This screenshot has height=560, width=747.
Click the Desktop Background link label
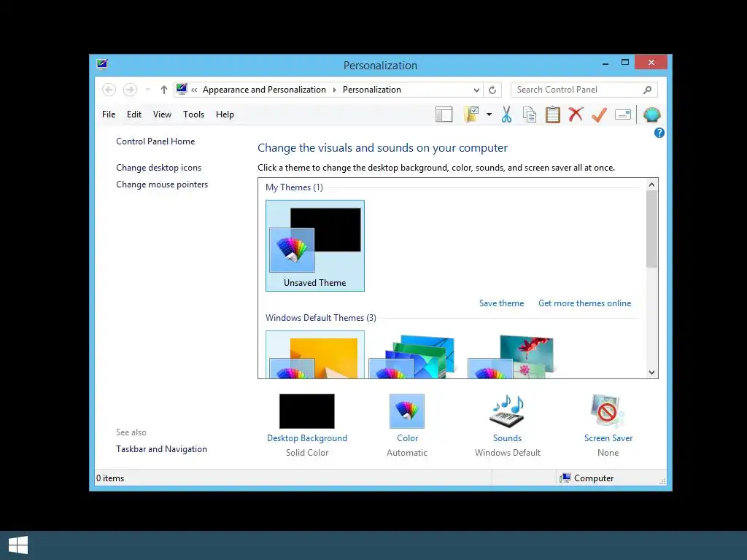pos(307,438)
